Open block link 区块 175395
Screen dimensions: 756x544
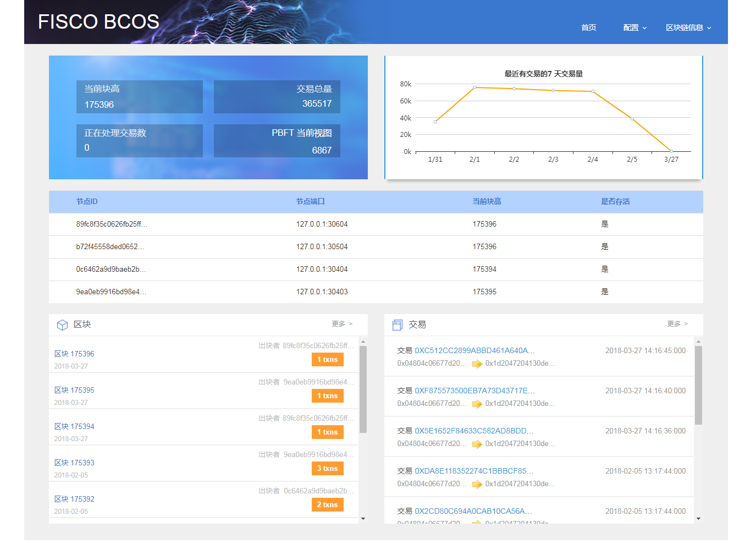(74, 390)
